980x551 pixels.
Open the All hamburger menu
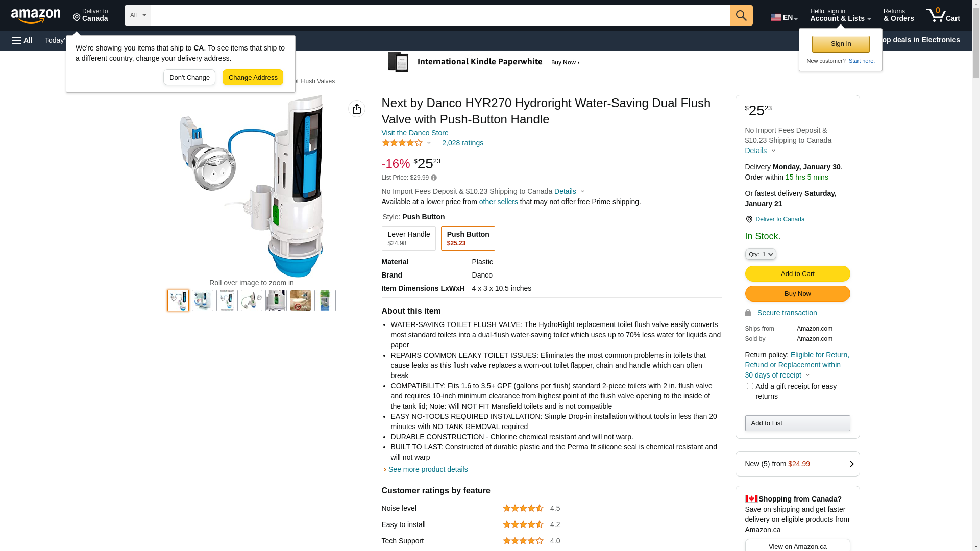pos(22,40)
